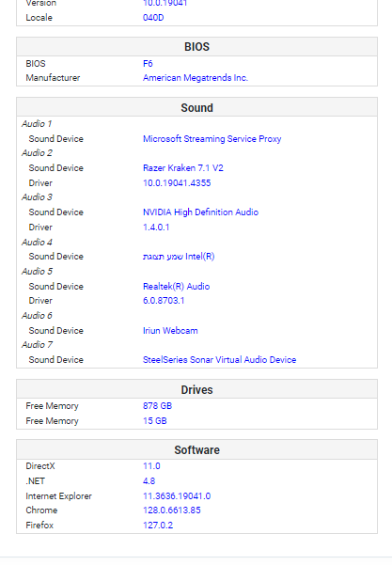This screenshot has width=392, height=581.
Task: Select the Locale label
Action: point(39,18)
